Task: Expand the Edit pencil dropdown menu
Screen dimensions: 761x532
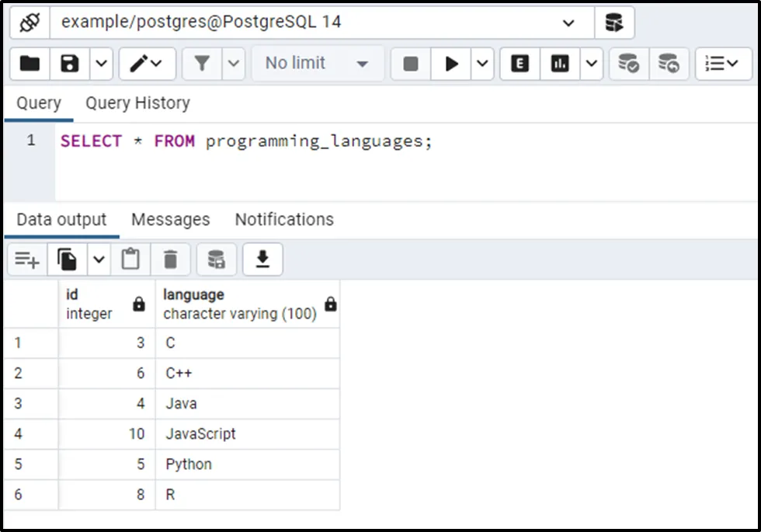Action: tap(146, 64)
